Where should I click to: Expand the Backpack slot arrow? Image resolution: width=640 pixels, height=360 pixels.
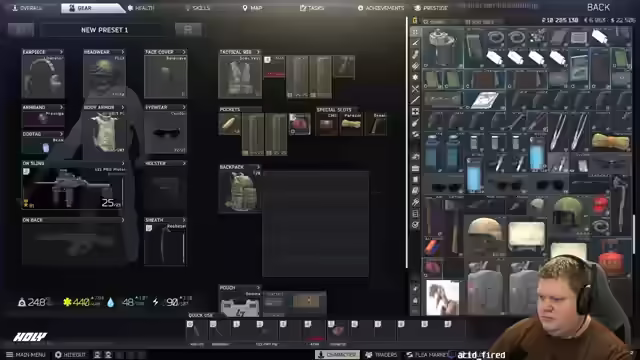pyautogui.click(x=258, y=167)
